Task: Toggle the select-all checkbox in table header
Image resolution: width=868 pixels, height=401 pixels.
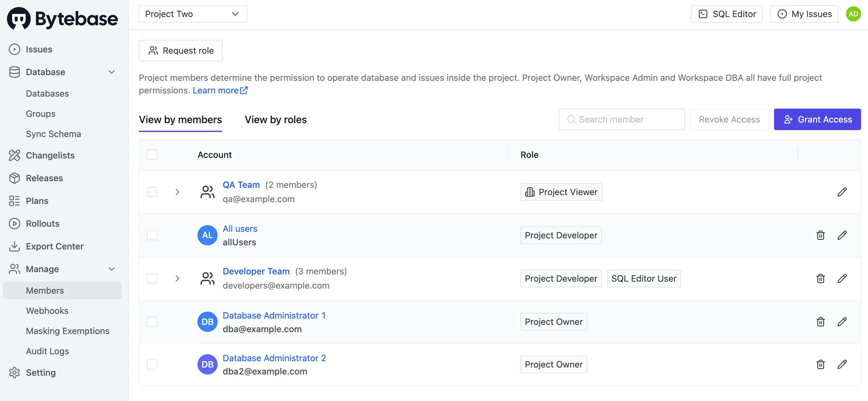Action: pyautogui.click(x=152, y=155)
